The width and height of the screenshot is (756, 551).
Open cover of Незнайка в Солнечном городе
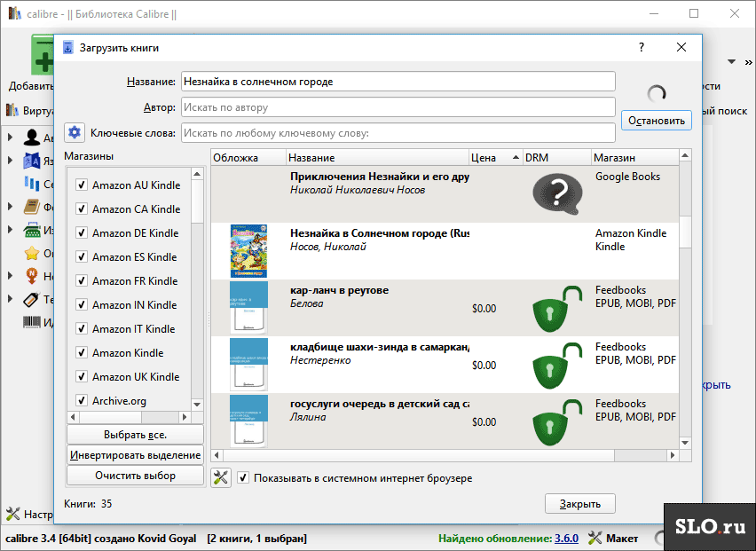pyautogui.click(x=248, y=251)
